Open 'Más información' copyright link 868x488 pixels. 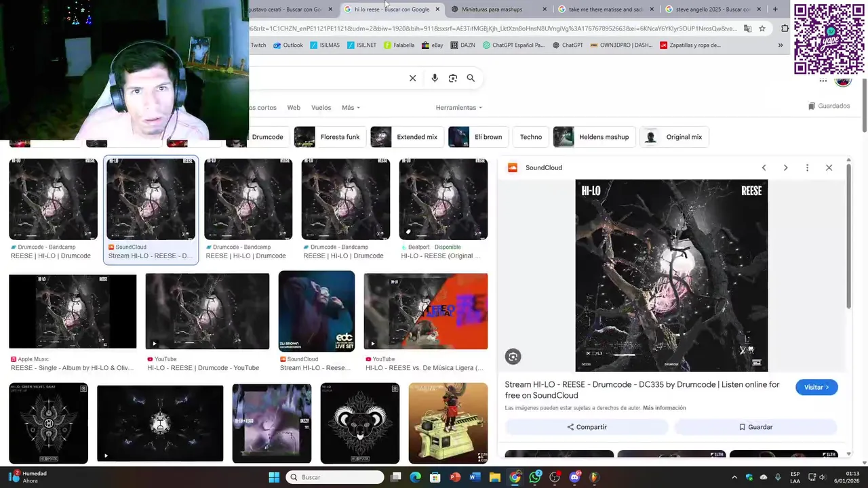click(664, 408)
